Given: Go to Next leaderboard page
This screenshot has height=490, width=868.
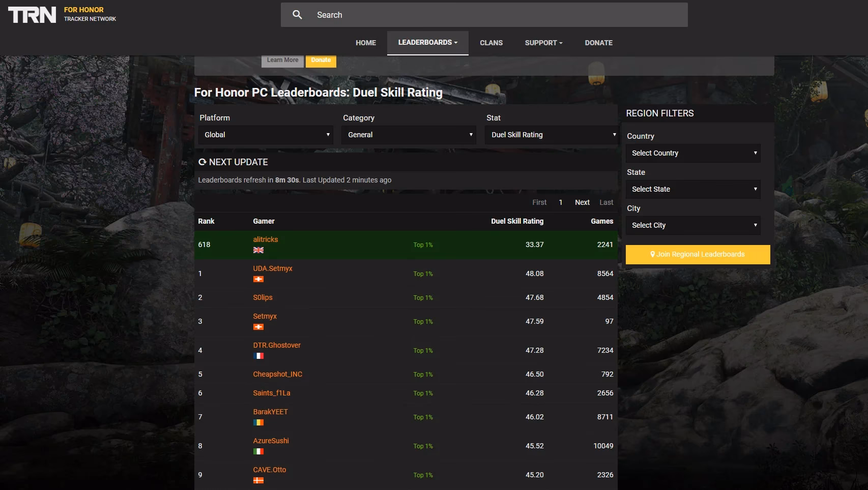Looking at the screenshot, I should [x=582, y=202].
